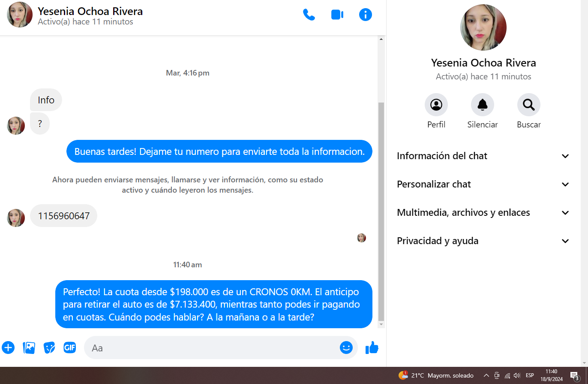Click "Activo(a) hace 11 minutos" in chat header
Image resolution: width=588 pixels, height=384 pixels.
point(85,22)
